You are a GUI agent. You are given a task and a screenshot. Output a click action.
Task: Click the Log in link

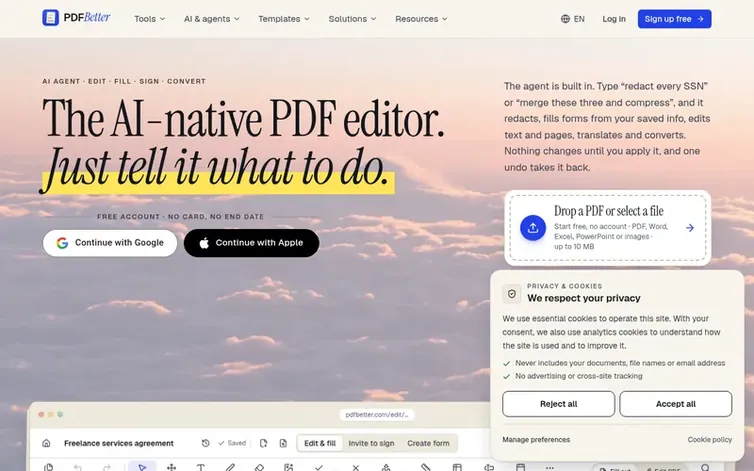614,19
